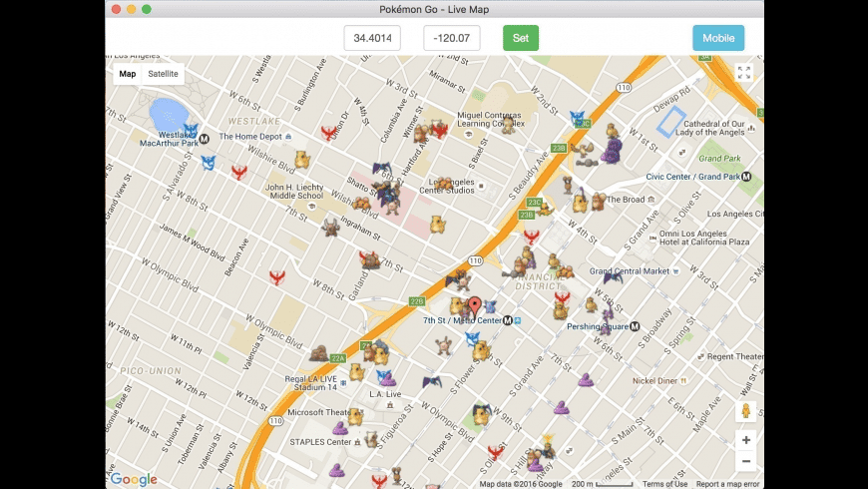
Task: Select the Dugtrio beside exit 22A
Action: point(318,353)
